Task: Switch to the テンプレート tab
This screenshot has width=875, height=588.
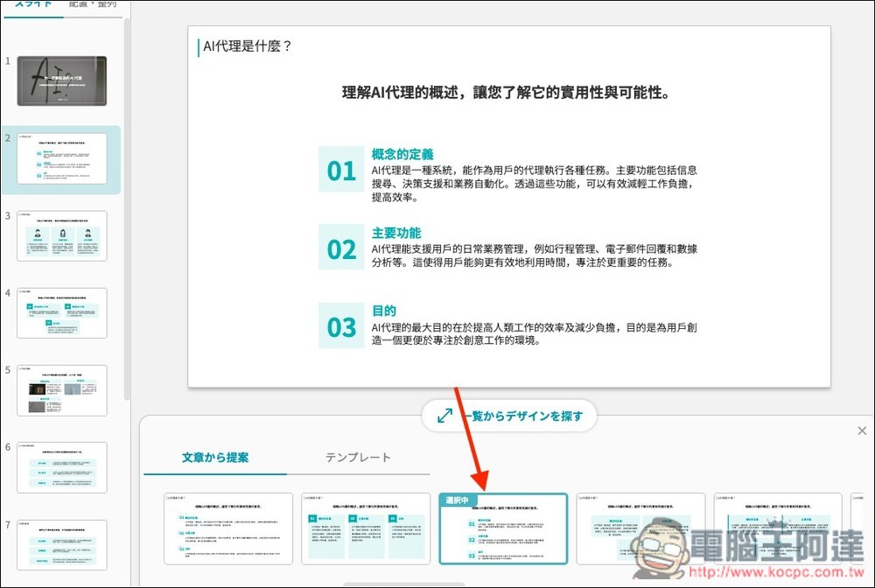Action: tap(358, 458)
